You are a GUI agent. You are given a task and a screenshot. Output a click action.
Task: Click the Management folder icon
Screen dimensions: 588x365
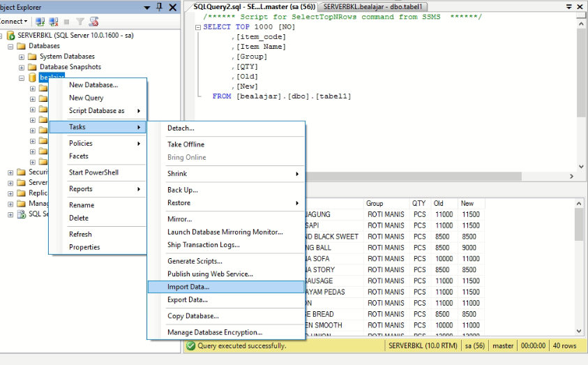point(22,203)
